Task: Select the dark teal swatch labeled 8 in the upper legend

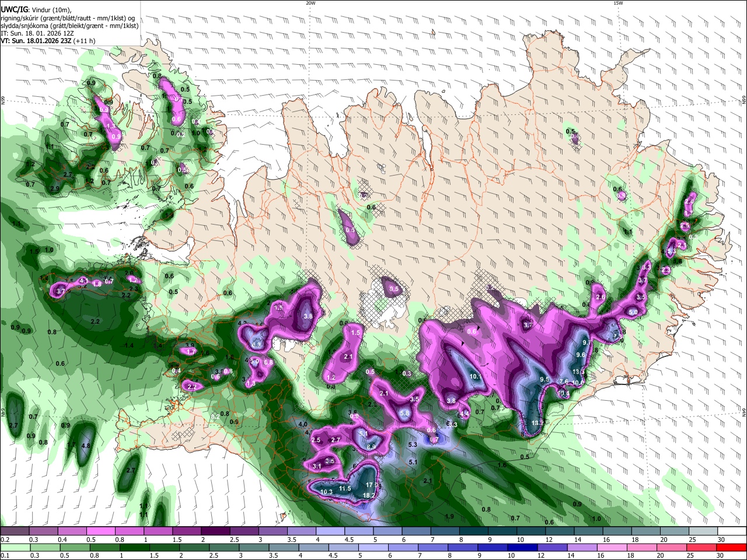Action: click(x=473, y=531)
